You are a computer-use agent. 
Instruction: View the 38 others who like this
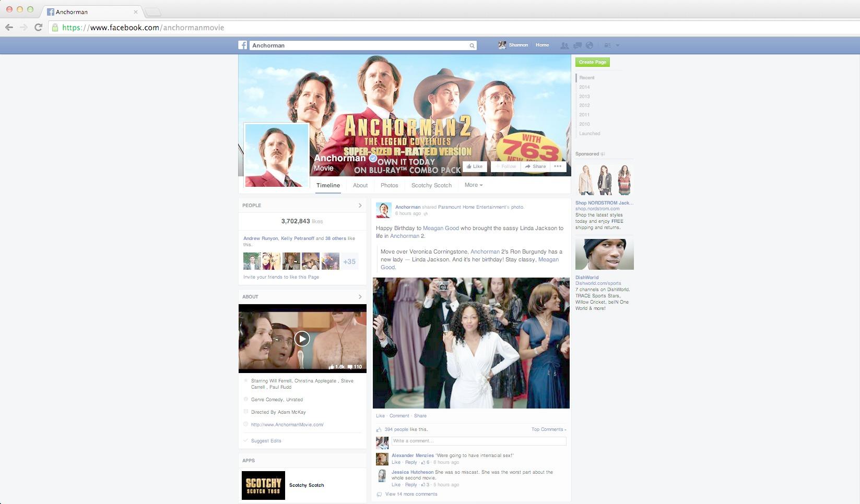point(336,238)
